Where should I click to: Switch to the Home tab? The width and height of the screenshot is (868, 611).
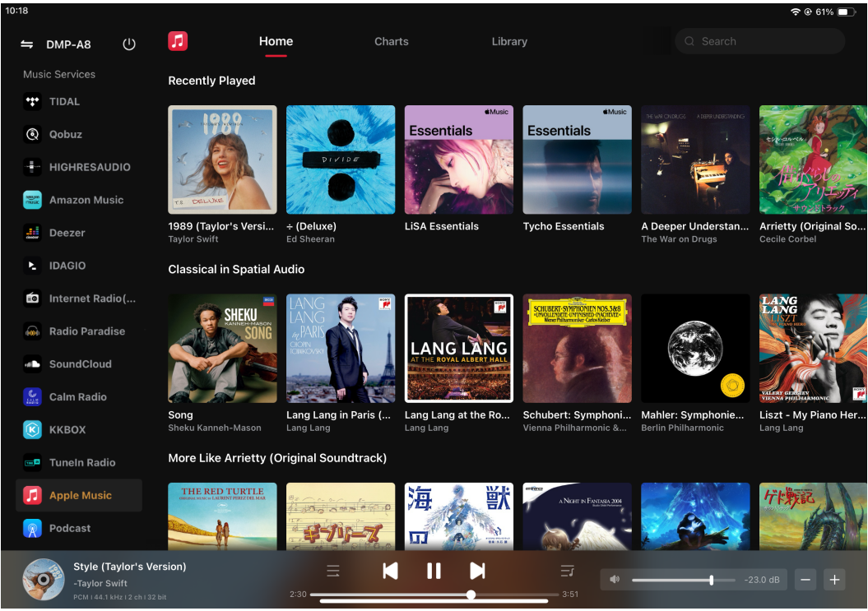tap(276, 41)
